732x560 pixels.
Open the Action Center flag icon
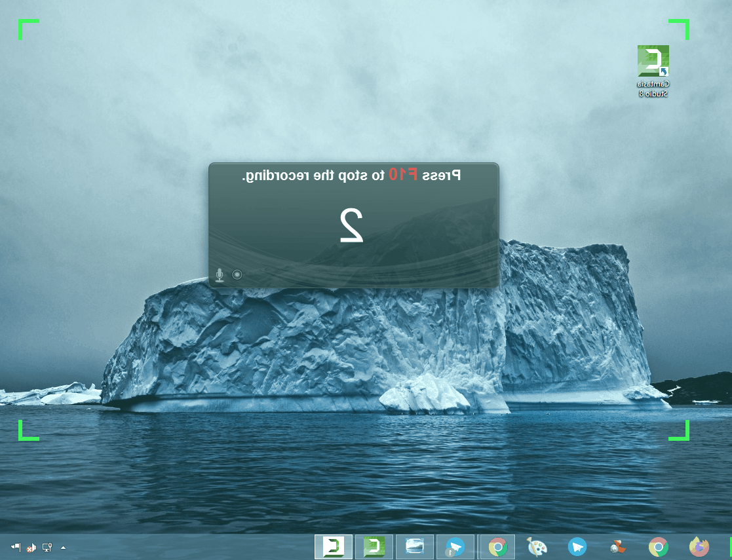pyautogui.click(x=15, y=547)
